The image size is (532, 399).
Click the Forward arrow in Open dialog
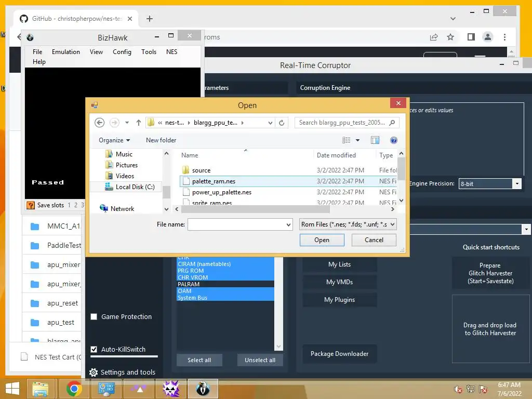114,123
